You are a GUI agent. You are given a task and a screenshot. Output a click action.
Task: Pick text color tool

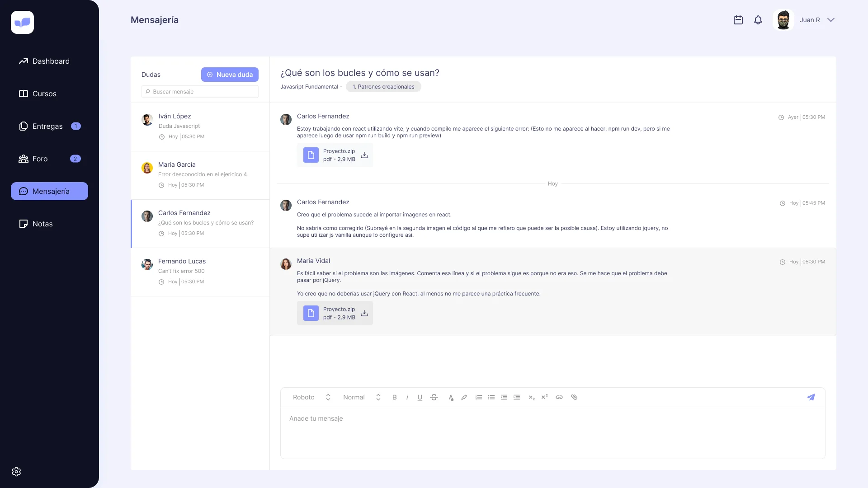click(451, 398)
